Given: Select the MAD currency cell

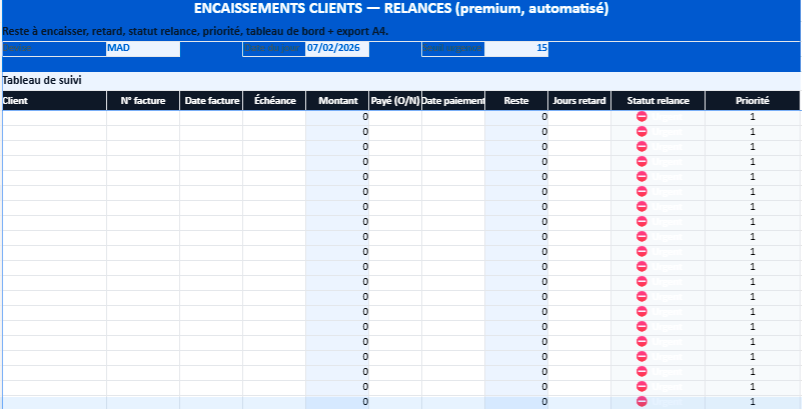Looking at the screenshot, I should 142,48.
